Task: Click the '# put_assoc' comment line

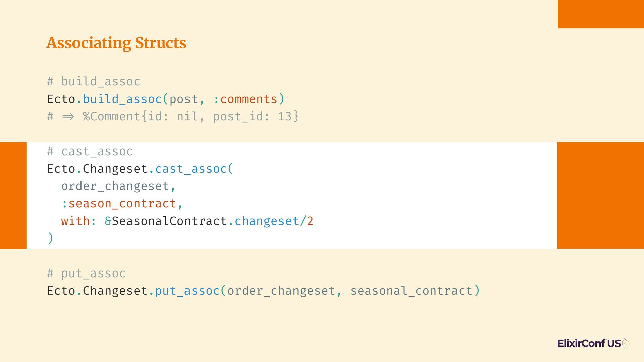Action: tap(86, 274)
